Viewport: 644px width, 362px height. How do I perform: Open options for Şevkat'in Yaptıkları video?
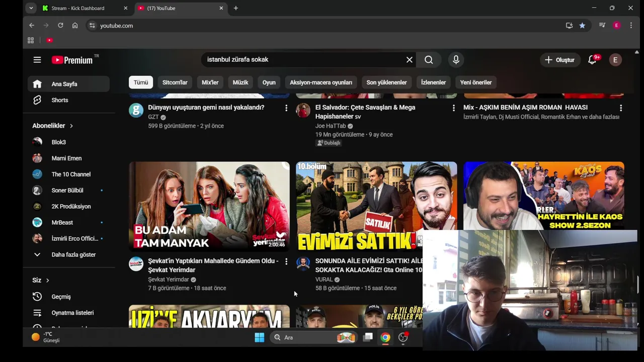(x=286, y=261)
